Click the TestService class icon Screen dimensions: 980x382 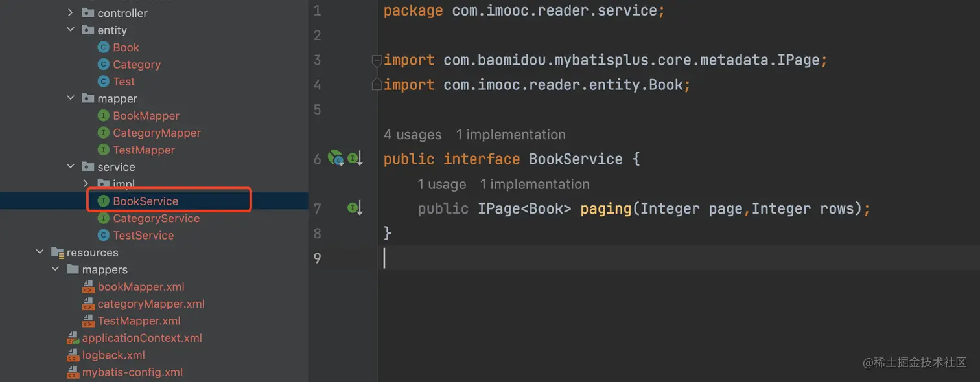tap(103, 235)
